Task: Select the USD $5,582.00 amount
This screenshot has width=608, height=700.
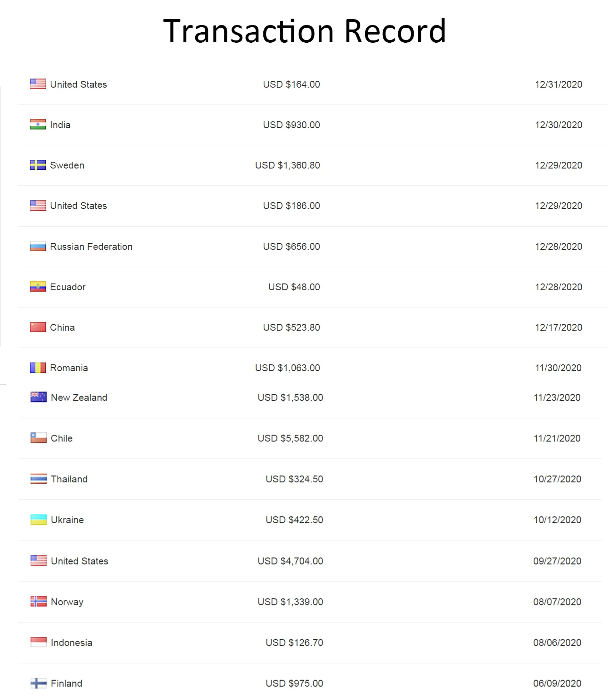Action: (290, 438)
